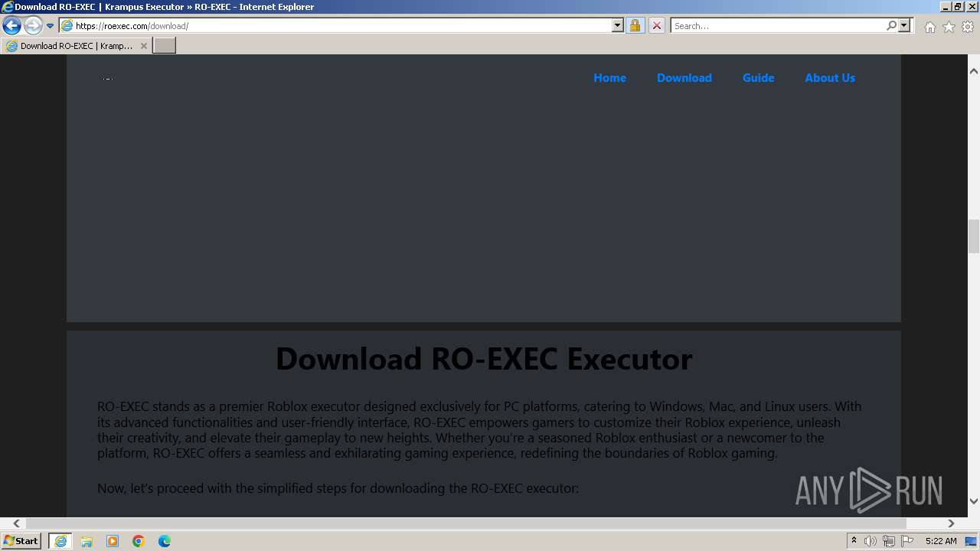The image size is (980, 551).
Task: Open File Explorer from taskbar
Action: 87,541
